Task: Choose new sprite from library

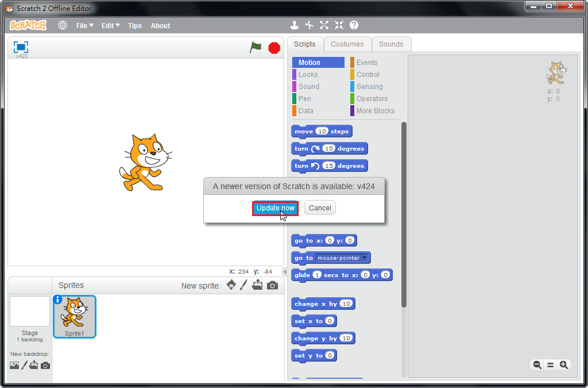Action: (x=231, y=285)
